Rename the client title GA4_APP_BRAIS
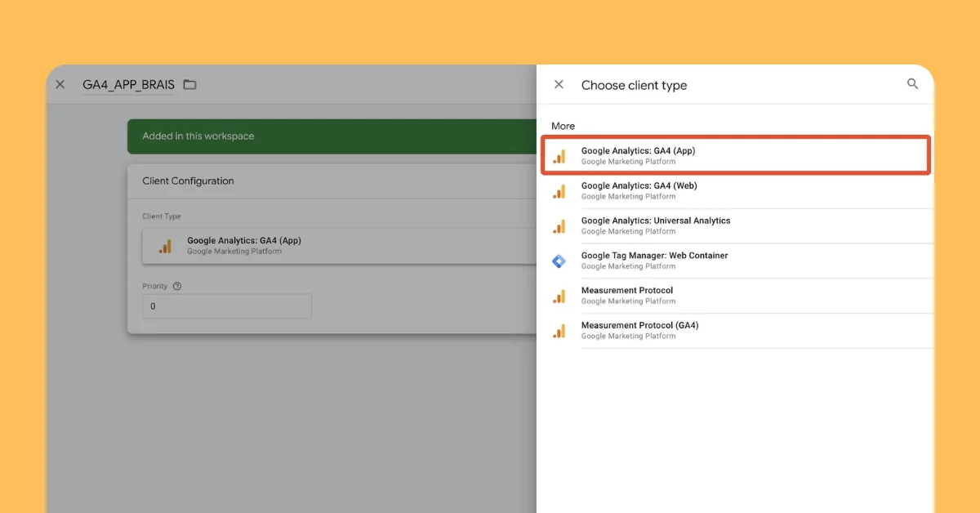Image resolution: width=980 pixels, height=513 pixels. [128, 84]
